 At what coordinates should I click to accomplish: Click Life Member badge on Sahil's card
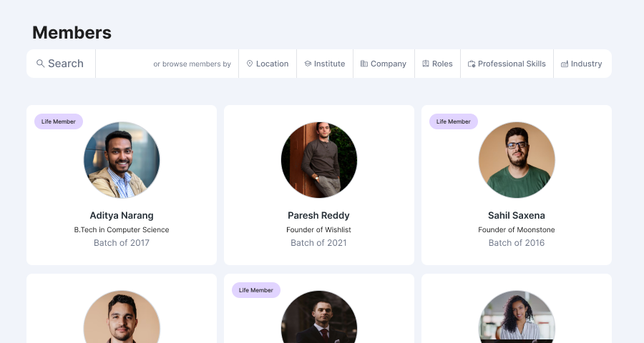453,121
